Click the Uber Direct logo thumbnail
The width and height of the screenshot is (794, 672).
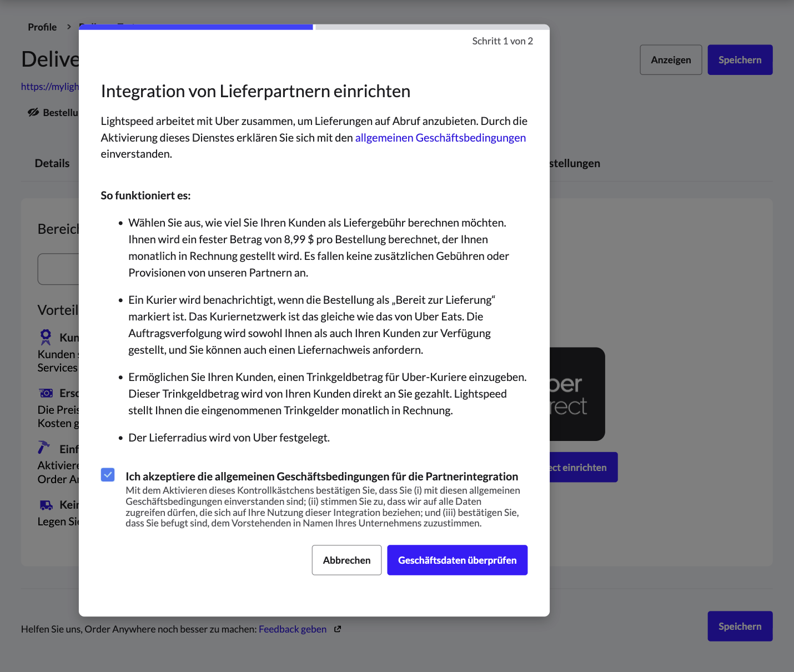(577, 394)
